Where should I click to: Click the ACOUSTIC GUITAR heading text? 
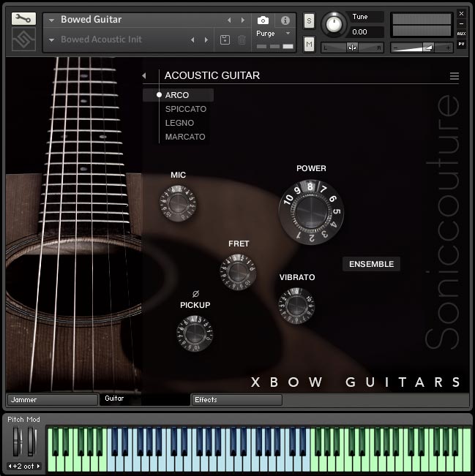pyautogui.click(x=212, y=75)
